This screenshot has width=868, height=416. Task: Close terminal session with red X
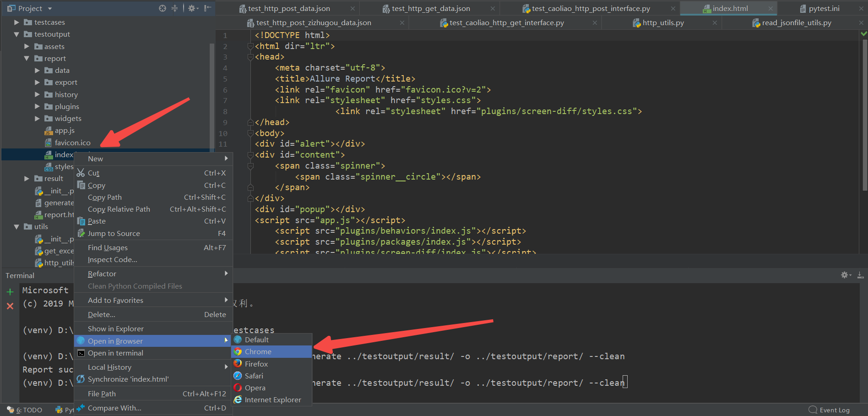[x=10, y=306]
